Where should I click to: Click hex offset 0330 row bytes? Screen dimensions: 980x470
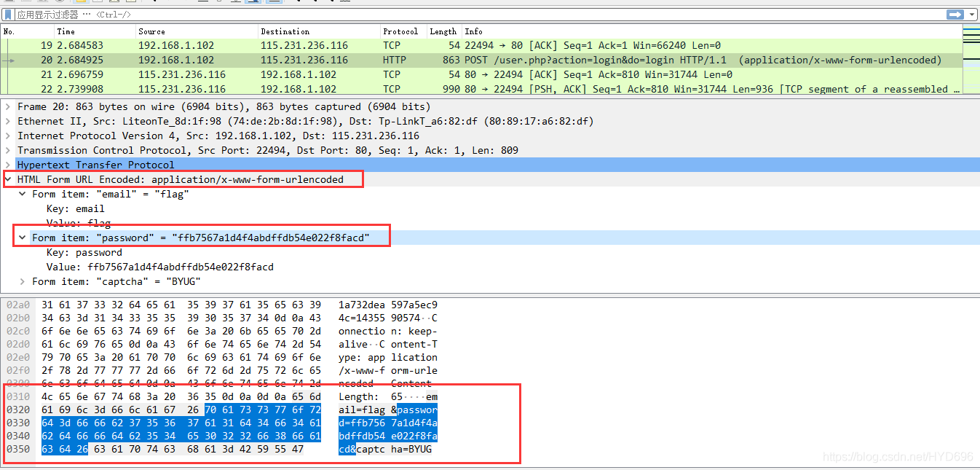click(181, 423)
